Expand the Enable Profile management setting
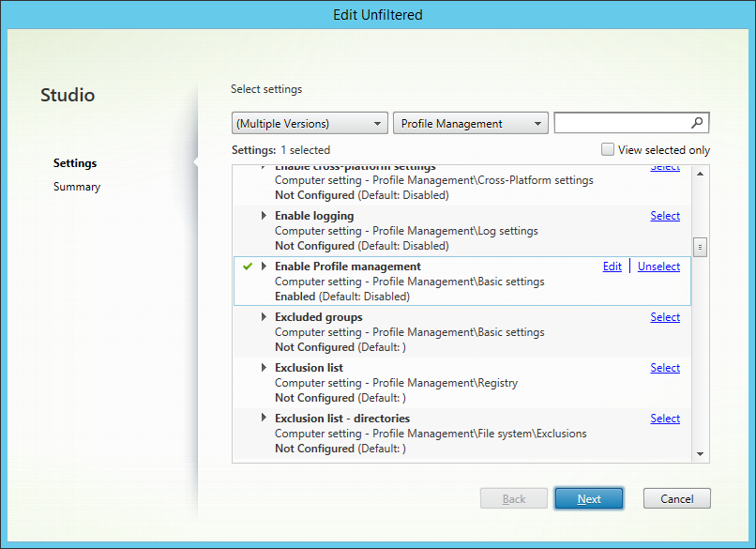 pos(264,267)
